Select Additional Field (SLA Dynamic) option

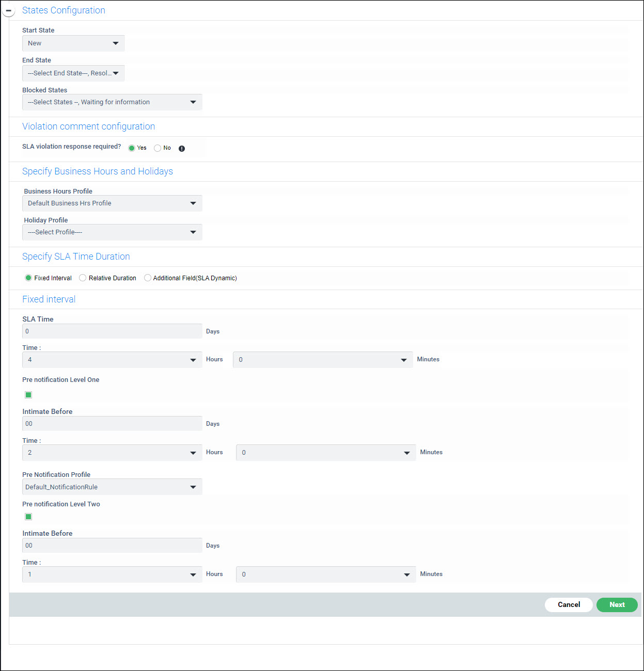pos(148,278)
